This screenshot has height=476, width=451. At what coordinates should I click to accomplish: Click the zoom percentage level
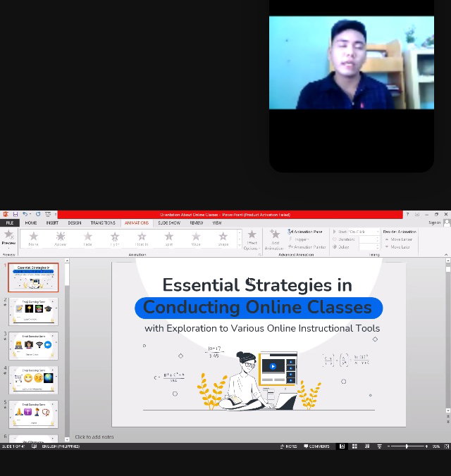click(436, 446)
